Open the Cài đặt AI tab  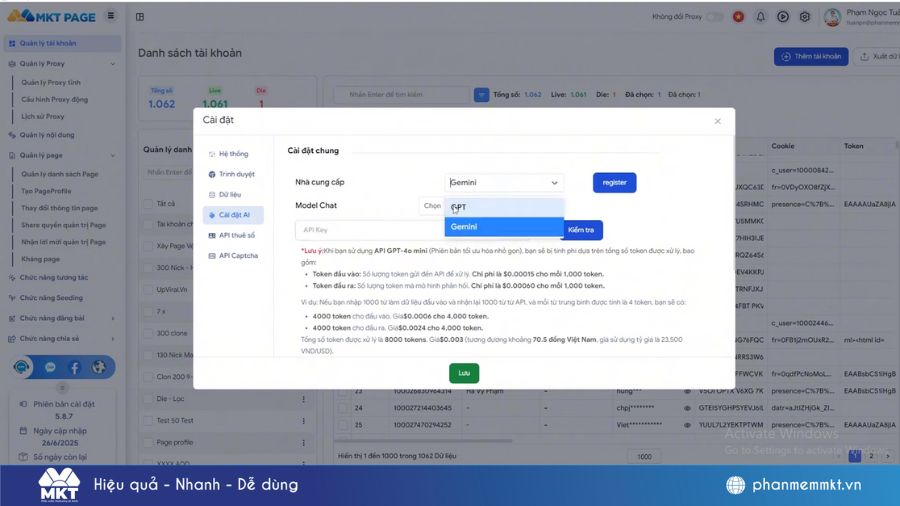pyautogui.click(x=233, y=215)
